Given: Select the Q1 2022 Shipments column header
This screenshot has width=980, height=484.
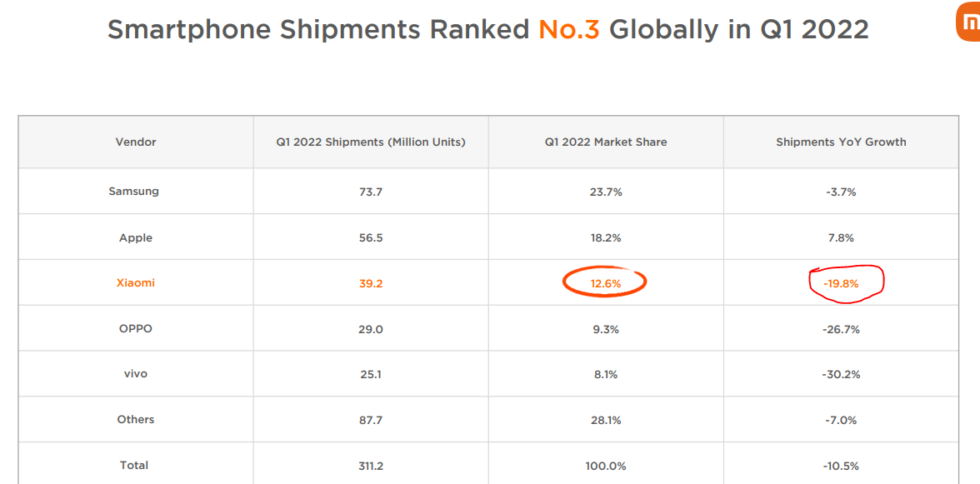Looking at the screenshot, I should tap(371, 142).
